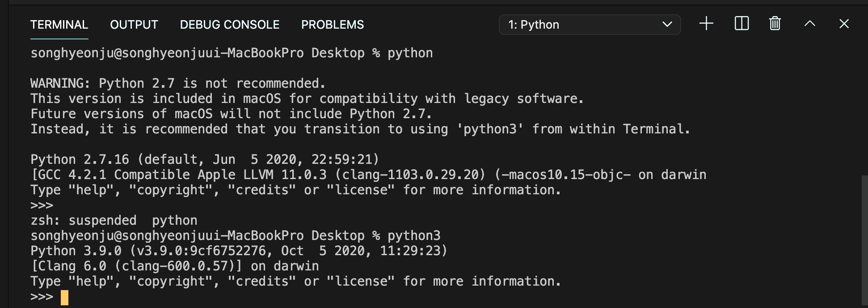Show the PROBLEMS tab

[x=333, y=25]
